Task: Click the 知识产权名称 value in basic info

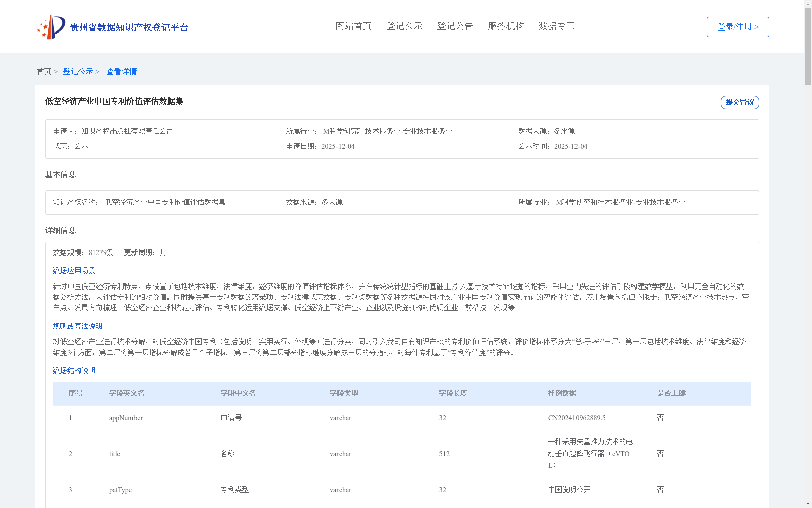Action: [165, 202]
